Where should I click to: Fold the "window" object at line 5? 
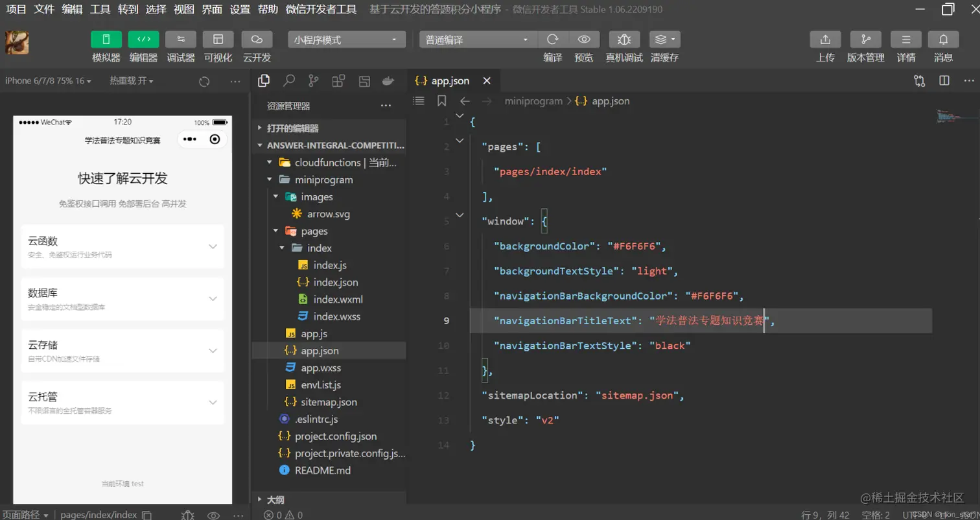click(460, 215)
